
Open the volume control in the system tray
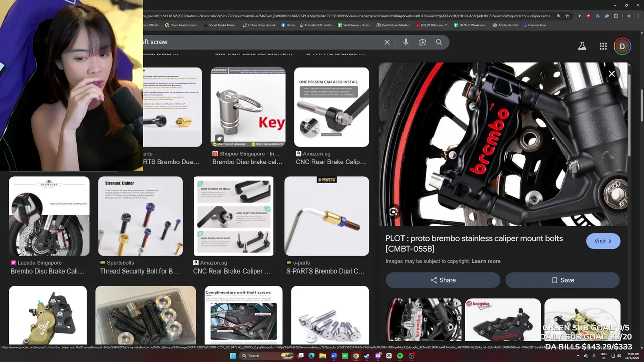pyautogui.click(x=619, y=356)
